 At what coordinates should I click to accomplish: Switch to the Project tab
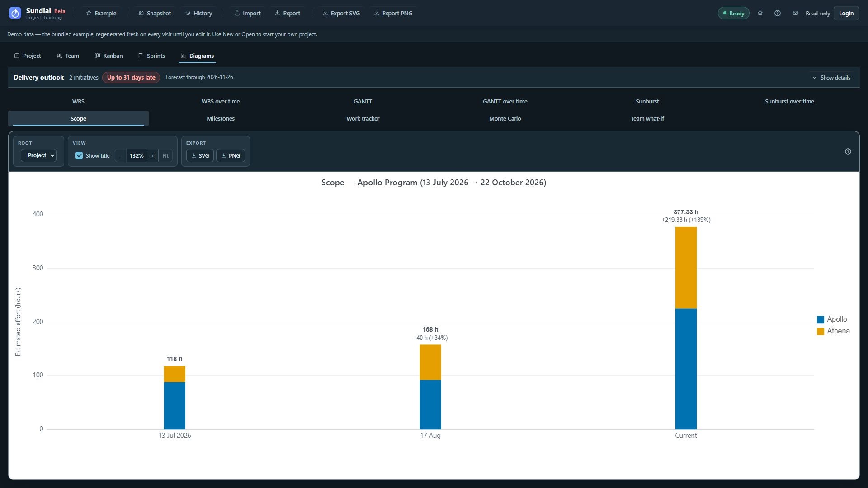pyautogui.click(x=28, y=56)
